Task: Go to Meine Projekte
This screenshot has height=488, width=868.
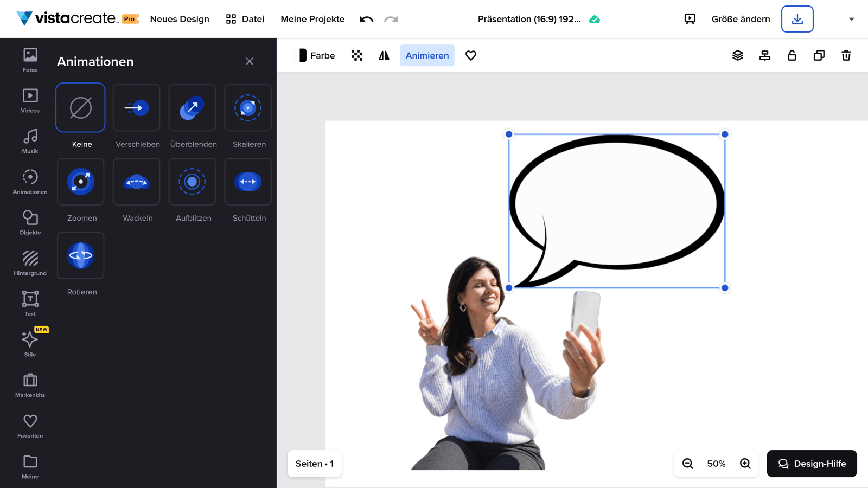Action: coord(312,19)
